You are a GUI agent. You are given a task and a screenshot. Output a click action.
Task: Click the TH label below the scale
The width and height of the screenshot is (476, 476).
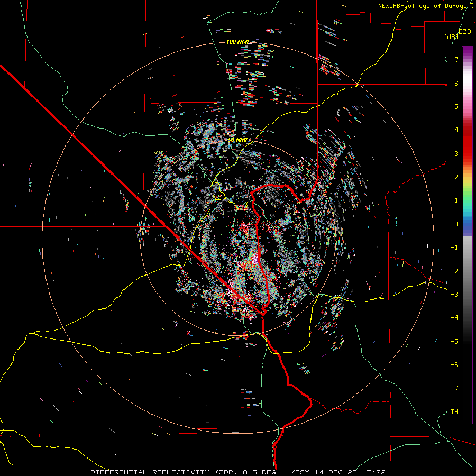[454, 411]
